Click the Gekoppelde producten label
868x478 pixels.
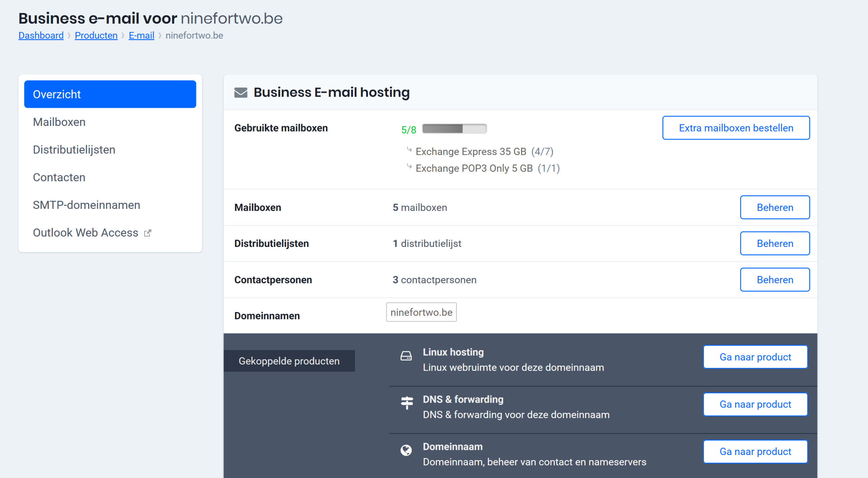click(x=289, y=361)
